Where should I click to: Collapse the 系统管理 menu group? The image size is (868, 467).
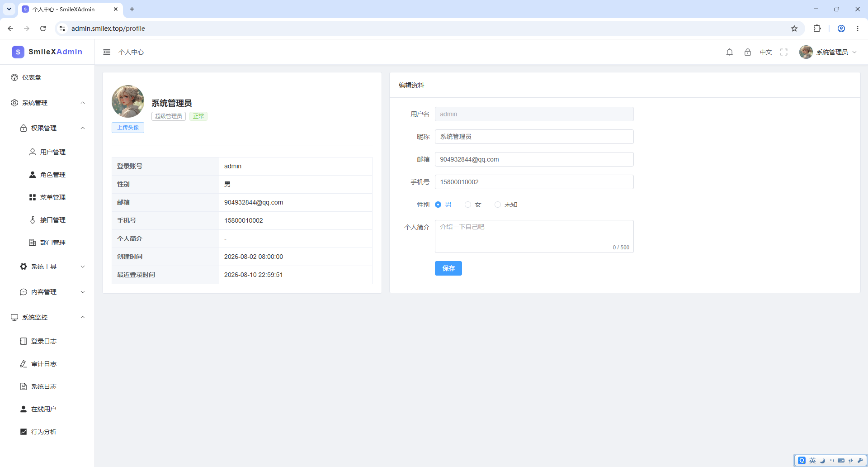click(x=47, y=103)
